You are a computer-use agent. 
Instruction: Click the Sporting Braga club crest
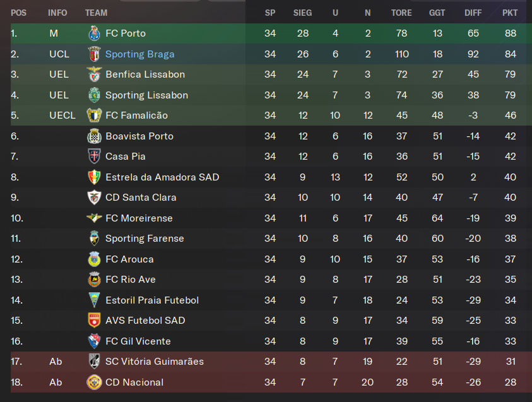94,54
